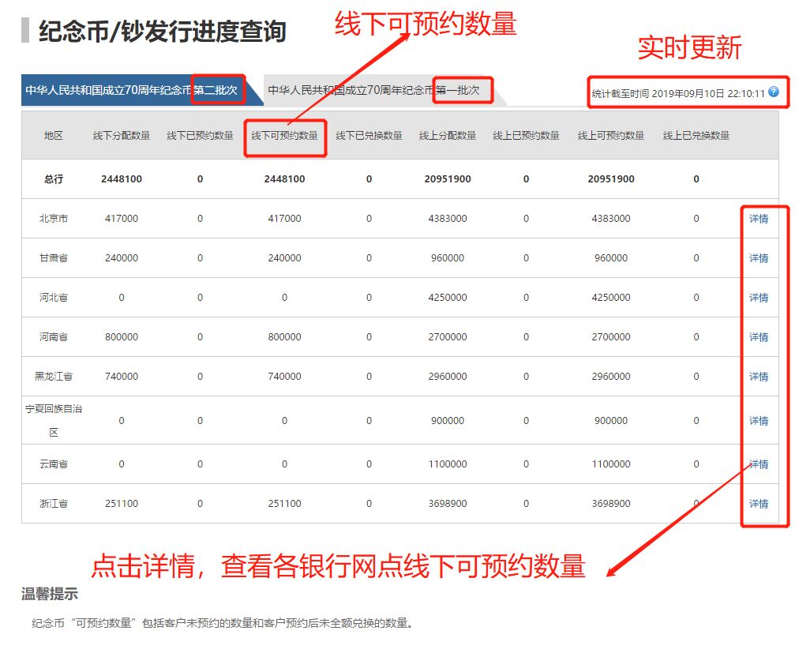View 详情 for 甘肃省
The image size is (799, 672).
tap(758, 258)
